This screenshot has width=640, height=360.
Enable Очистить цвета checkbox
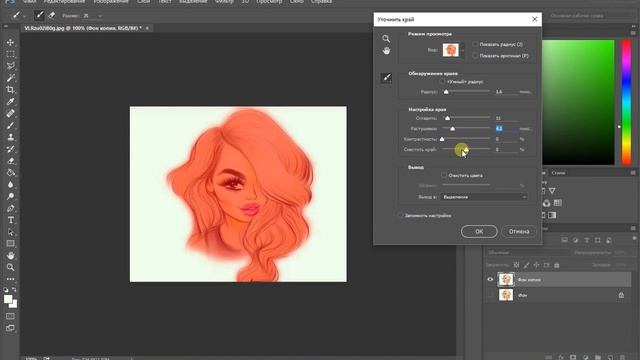pyautogui.click(x=444, y=176)
